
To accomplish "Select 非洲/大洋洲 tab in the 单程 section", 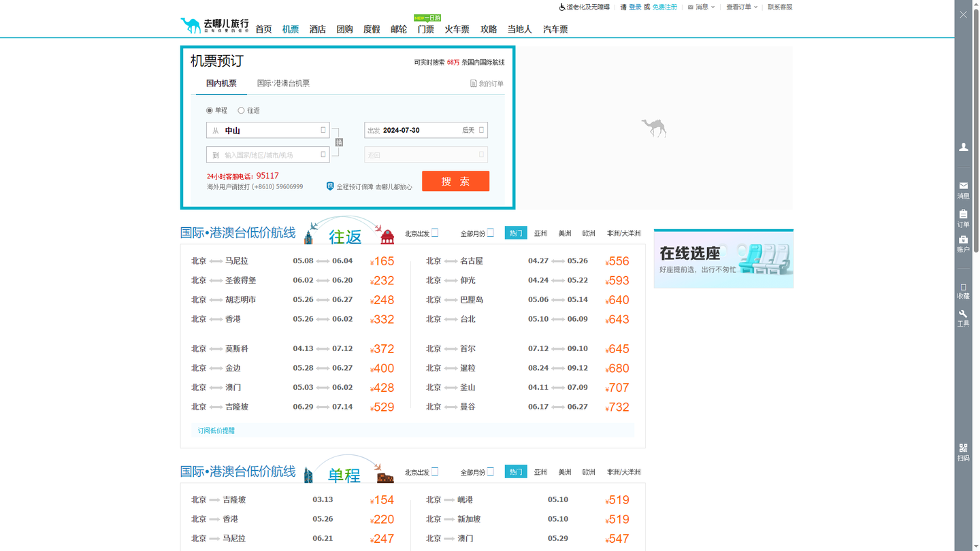I will click(624, 472).
